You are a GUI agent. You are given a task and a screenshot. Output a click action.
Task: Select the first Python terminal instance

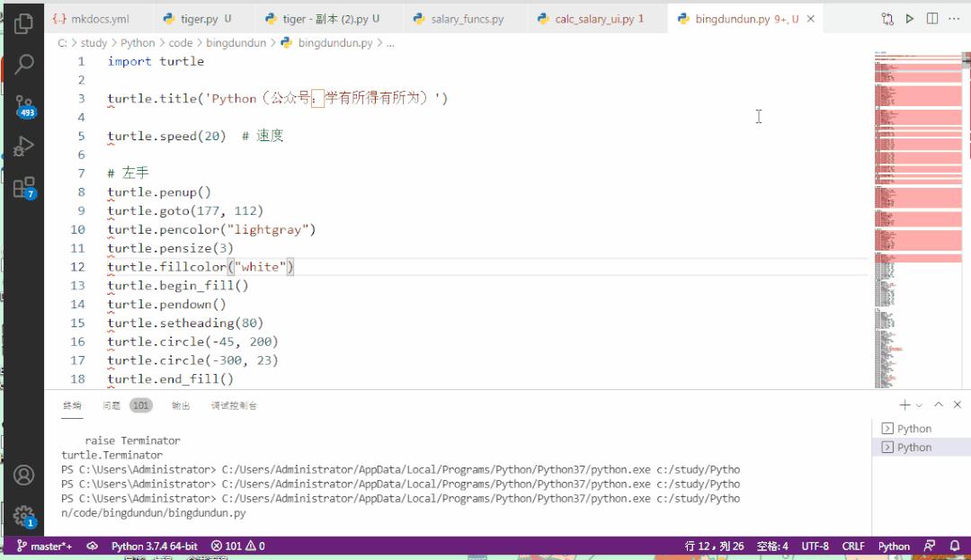click(x=921, y=428)
